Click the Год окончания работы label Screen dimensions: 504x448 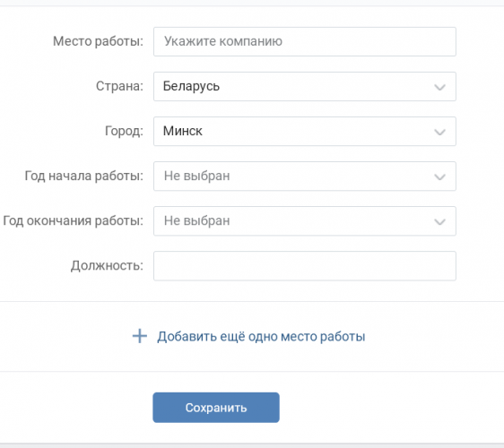(x=73, y=221)
